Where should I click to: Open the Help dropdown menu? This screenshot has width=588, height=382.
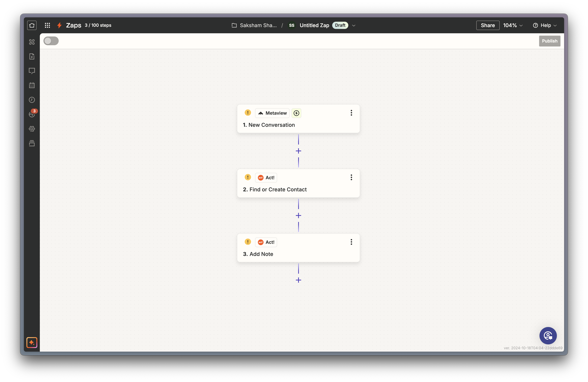(545, 26)
